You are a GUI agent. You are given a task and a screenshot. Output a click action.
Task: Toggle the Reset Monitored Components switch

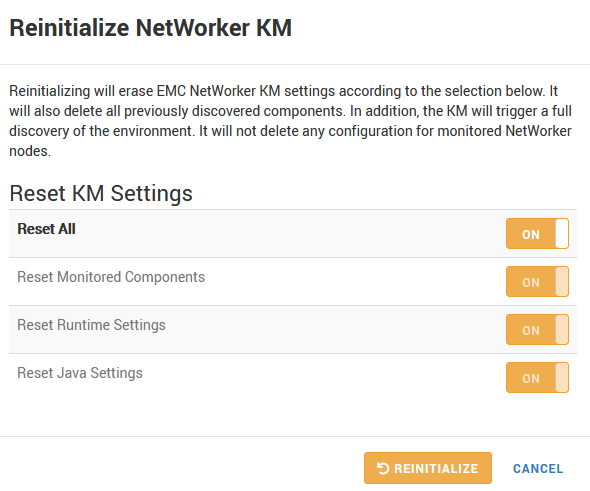point(537,281)
